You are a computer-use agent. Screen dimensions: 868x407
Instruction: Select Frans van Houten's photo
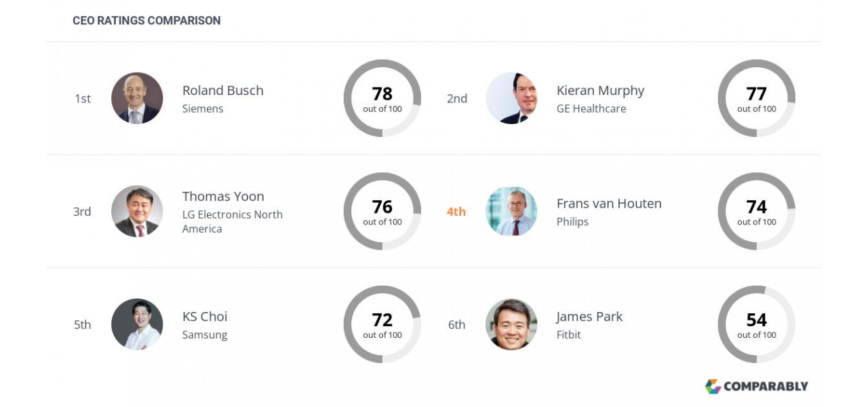click(x=511, y=211)
